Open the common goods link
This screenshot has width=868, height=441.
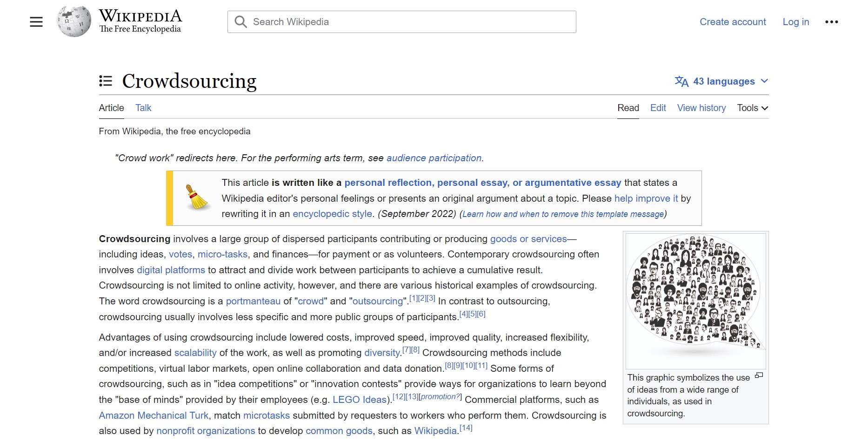click(x=339, y=431)
